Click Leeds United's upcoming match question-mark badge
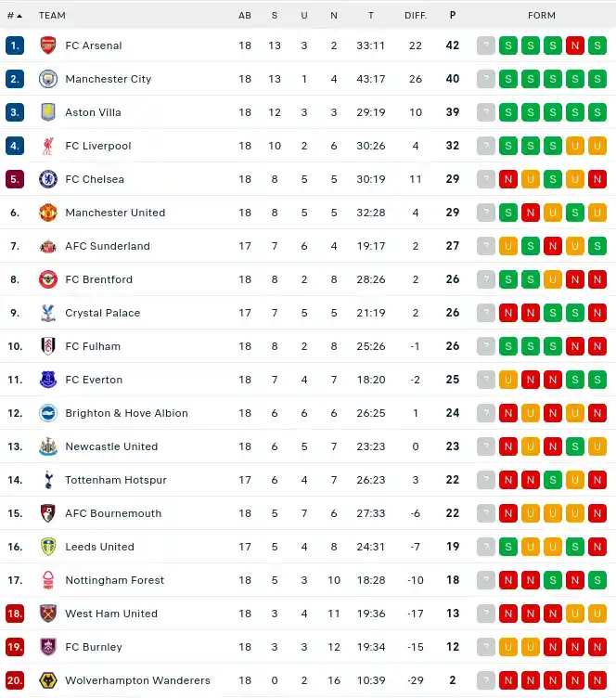The height and width of the screenshot is (698, 616). click(x=486, y=547)
